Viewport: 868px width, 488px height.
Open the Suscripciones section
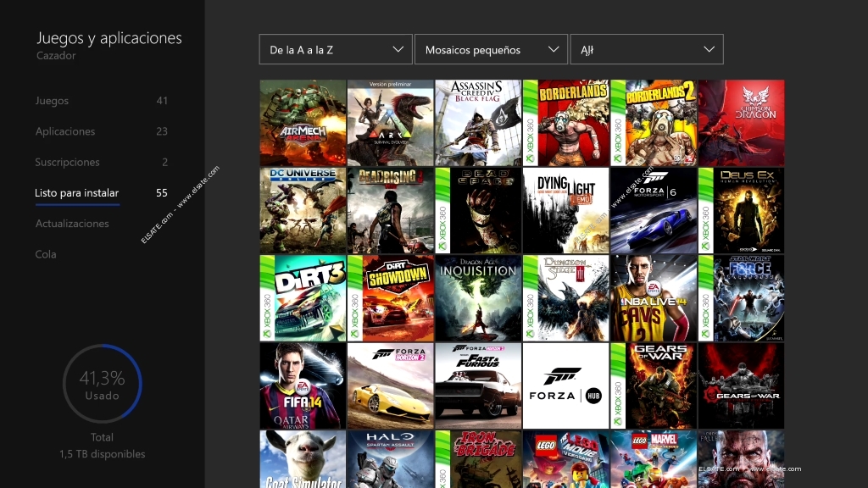102,162
